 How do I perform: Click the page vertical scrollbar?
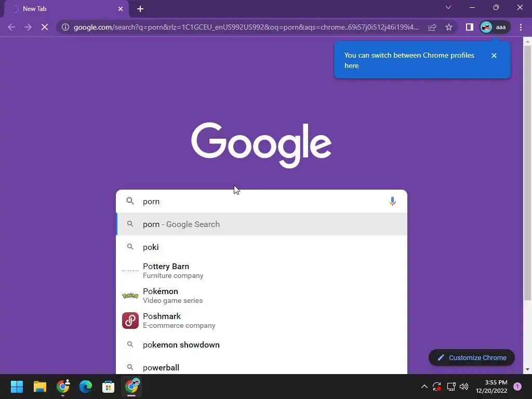pyautogui.click(x=527, y=173)
